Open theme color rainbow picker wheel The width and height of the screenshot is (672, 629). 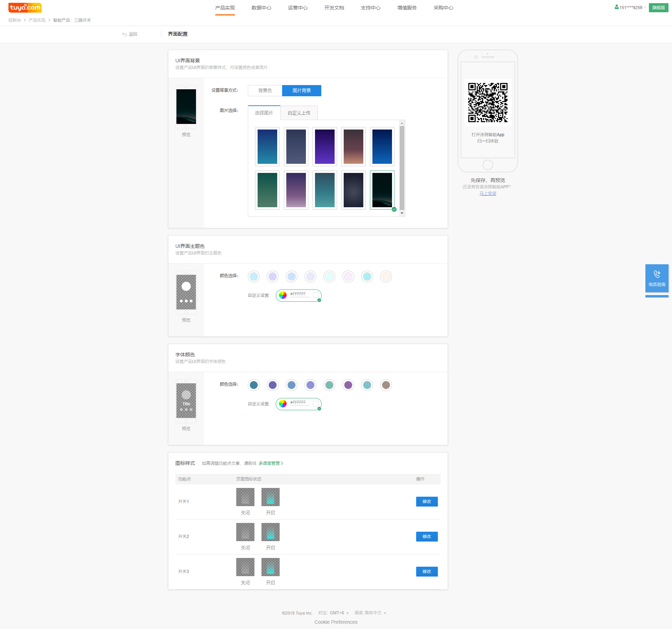pyautogui.click(x=283, y=295)
